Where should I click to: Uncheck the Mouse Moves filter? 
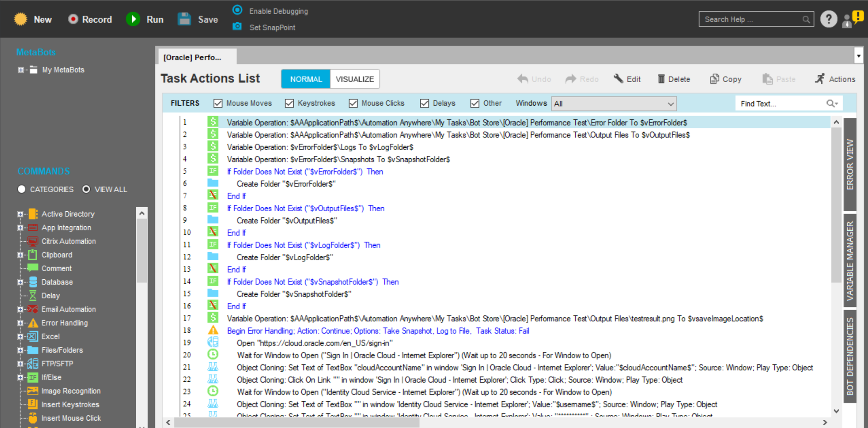click(218, 103)
